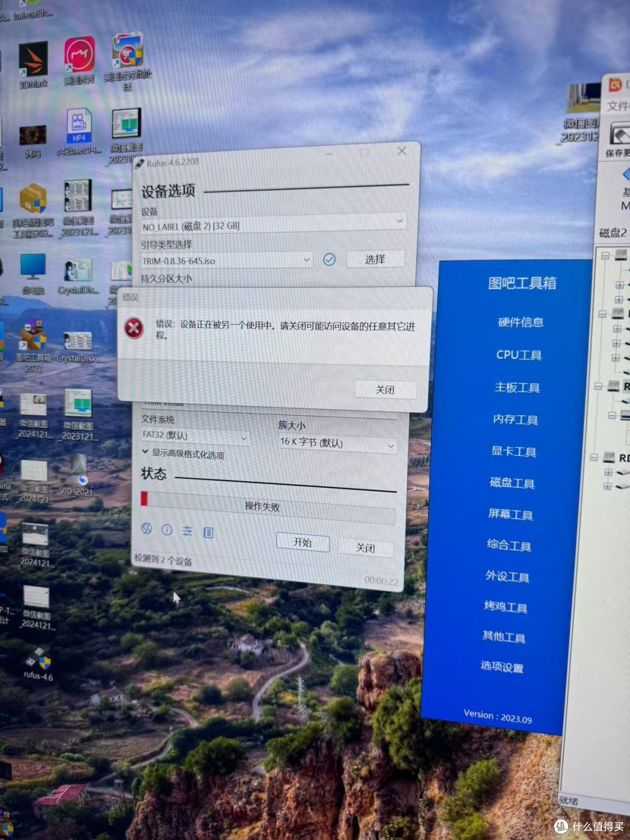630x840 pixels.
Task: Click the Version : 2023.09 text
Action: (x=498, y=716)
